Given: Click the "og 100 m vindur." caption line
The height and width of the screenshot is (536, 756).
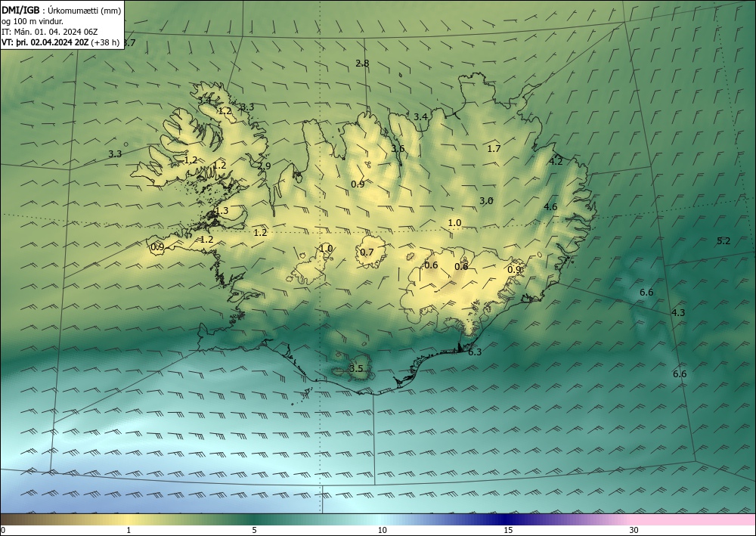Looking at the screenshot, I should point(33,20).
